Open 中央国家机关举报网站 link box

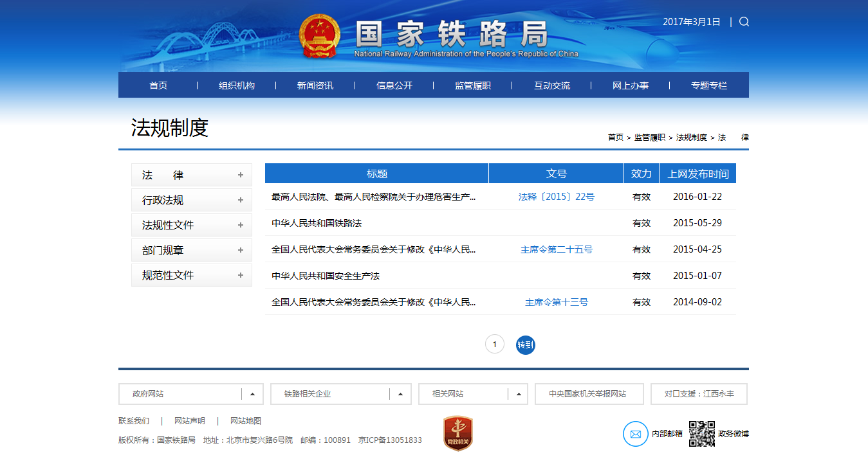point(589,394)
